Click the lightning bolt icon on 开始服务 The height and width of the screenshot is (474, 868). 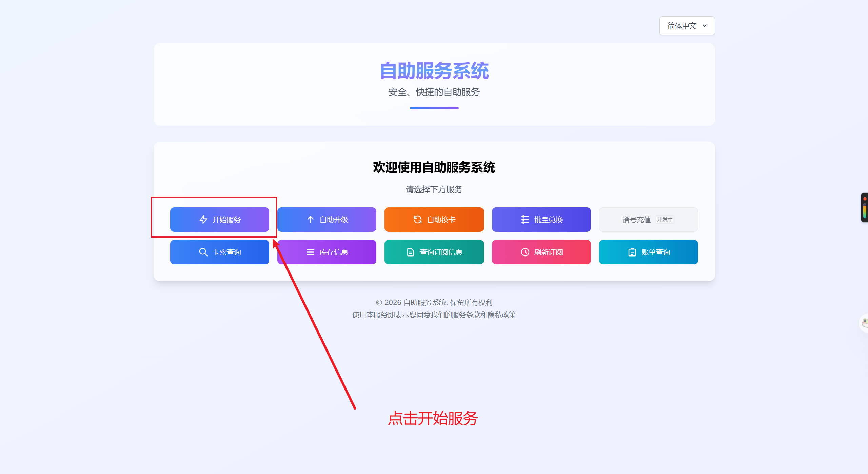tap(203, 220)
